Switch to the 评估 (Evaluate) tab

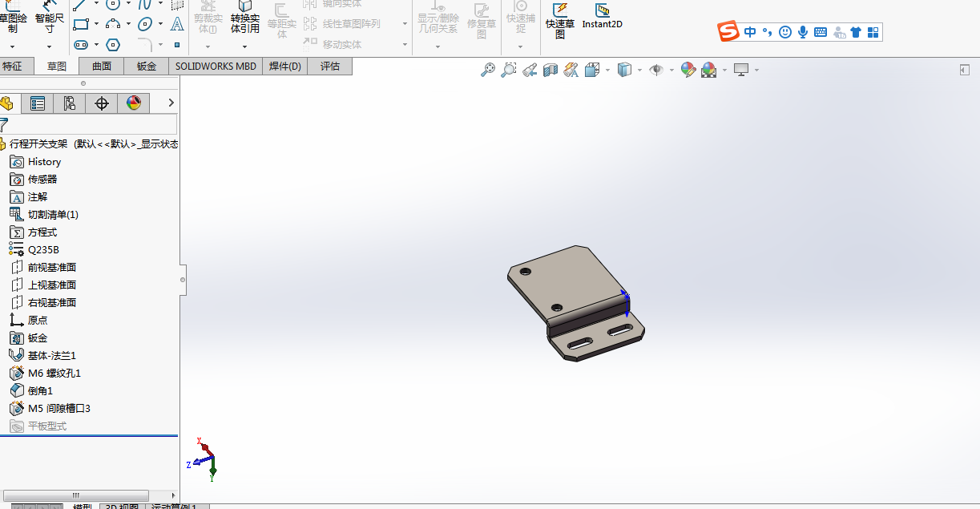click(x=330, y=67)
